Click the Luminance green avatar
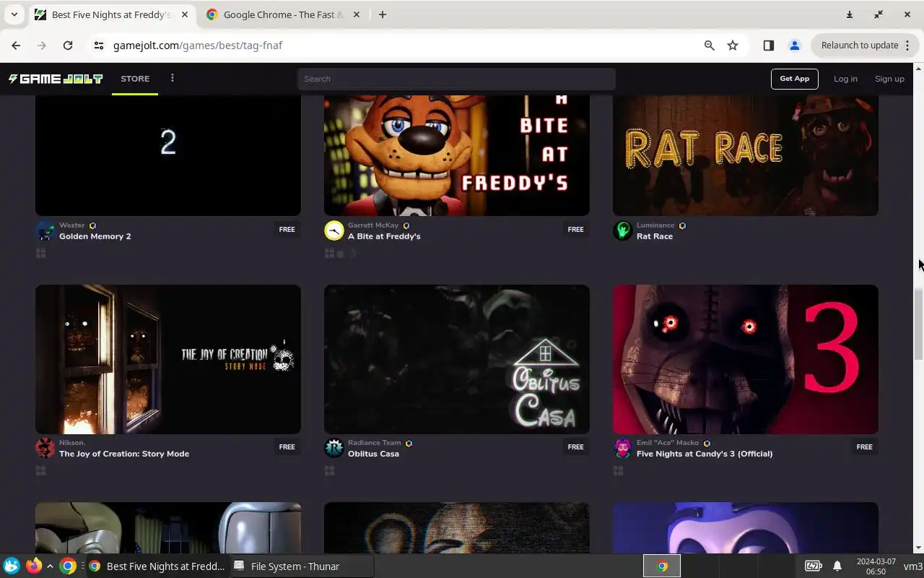 pyautogui.click(x=623, y=230)
